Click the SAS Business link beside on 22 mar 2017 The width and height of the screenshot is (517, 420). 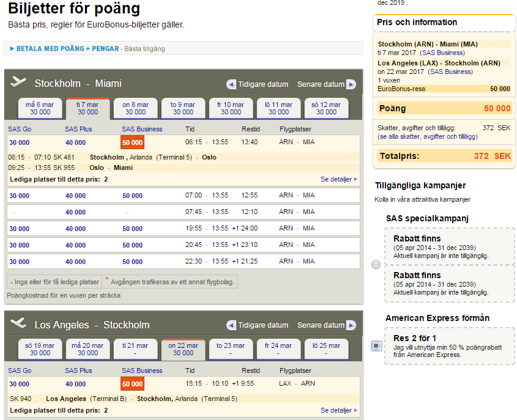[x=450, y=72]
